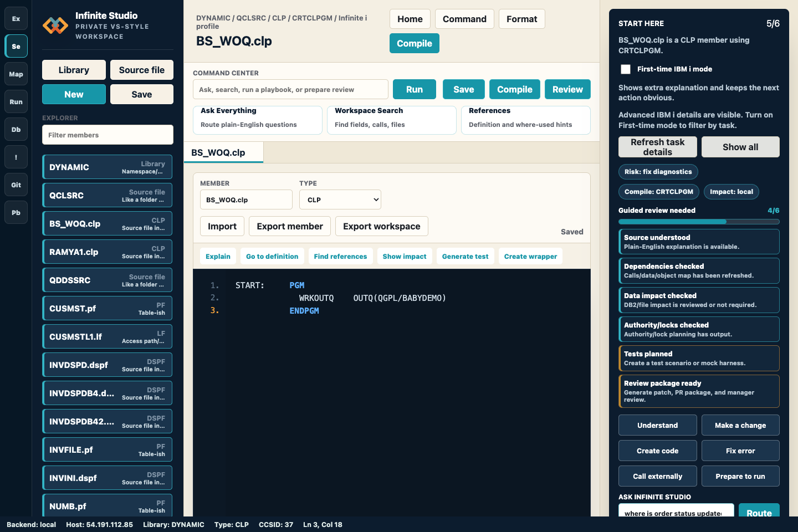Open the Workspace Search card
The image size is (798, 532).
[x=392, y=120]
